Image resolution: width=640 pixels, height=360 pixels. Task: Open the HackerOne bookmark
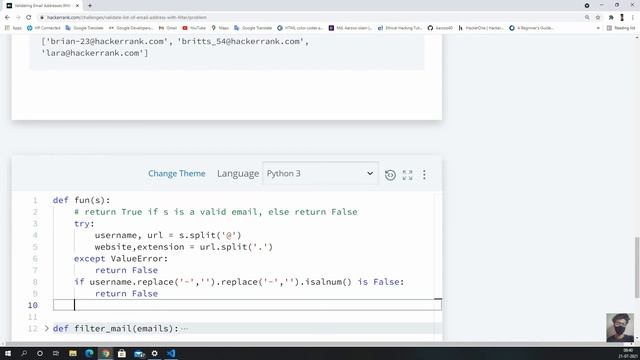[480, 28]
